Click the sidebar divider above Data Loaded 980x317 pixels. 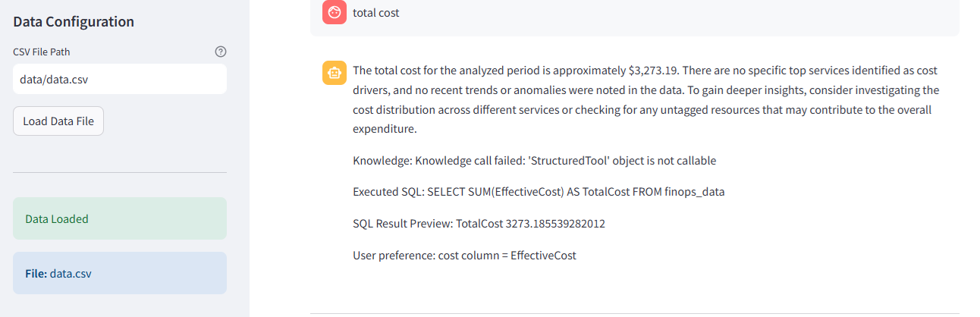coord(119,172)
